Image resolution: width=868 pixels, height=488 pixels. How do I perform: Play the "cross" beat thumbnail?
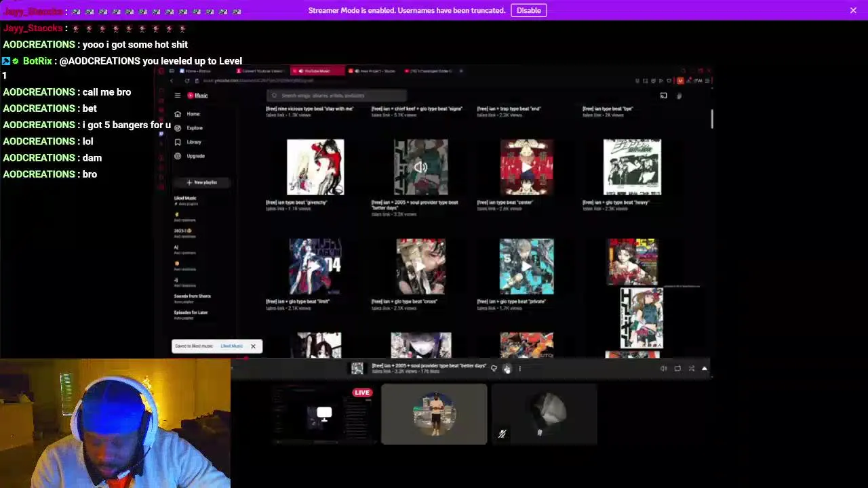click(x=421, y=266)
